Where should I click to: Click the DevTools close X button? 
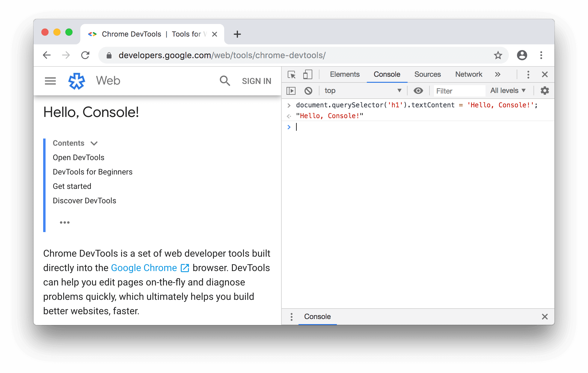[545, 74]
